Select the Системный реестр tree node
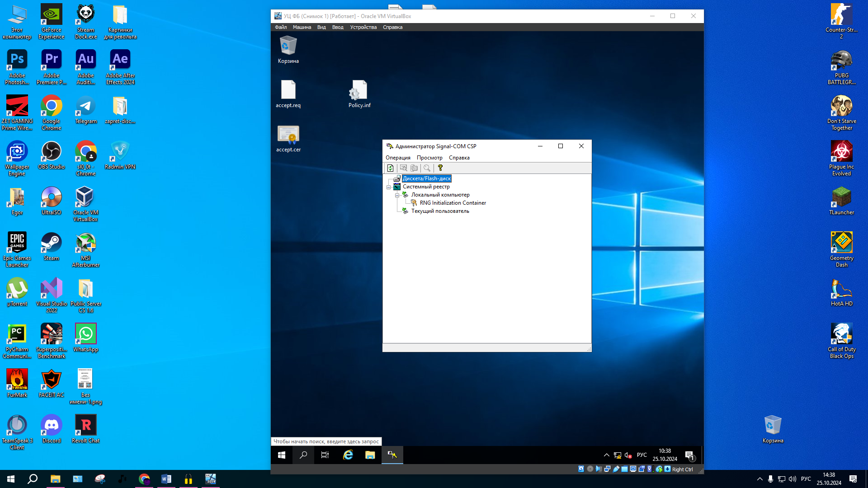This screenshot has width=868, height=488. pyautogui.click(x=426, y=187)
